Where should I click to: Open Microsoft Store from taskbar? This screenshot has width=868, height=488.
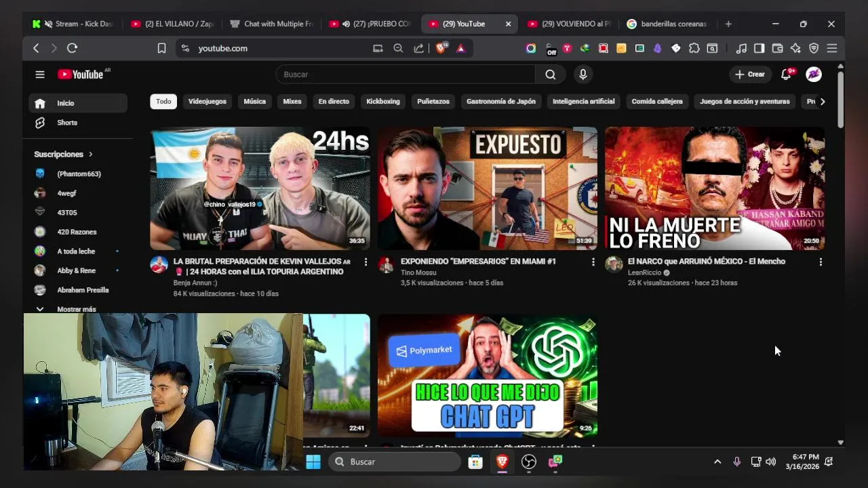click(475, 462)
